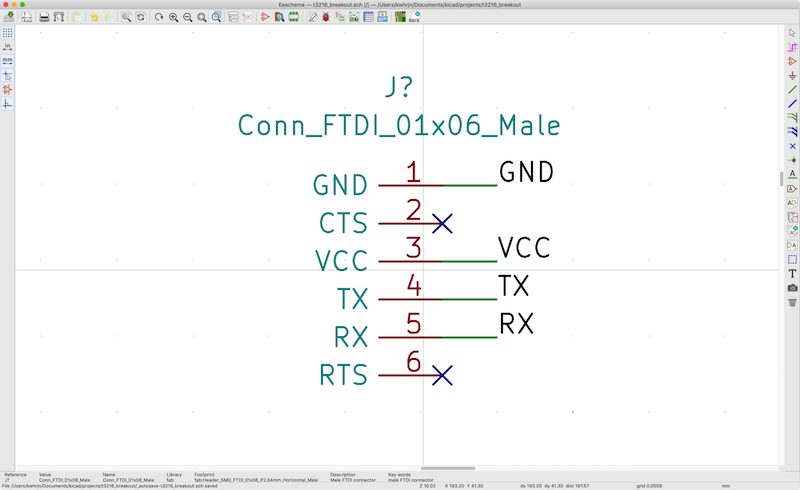Viewport: 800px width, 490px height.
Task: Pick the no-connect flag tool
Action: (792, 146)
